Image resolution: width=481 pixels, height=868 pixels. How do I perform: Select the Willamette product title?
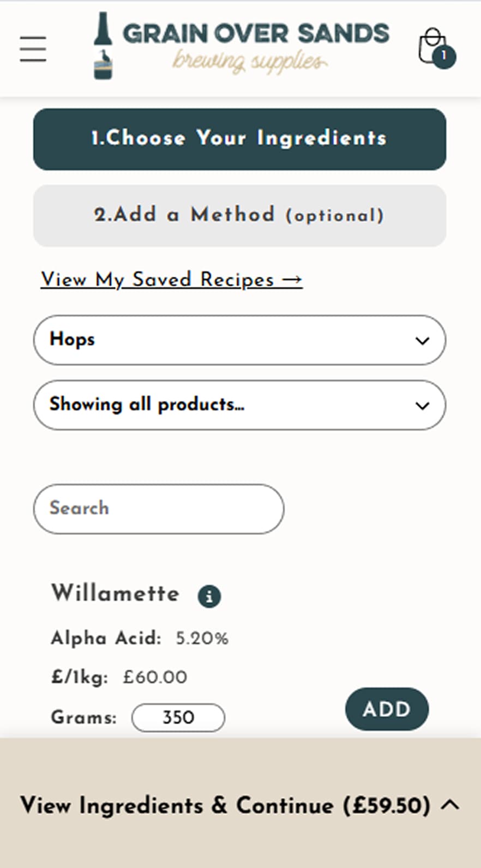point(115,594)
